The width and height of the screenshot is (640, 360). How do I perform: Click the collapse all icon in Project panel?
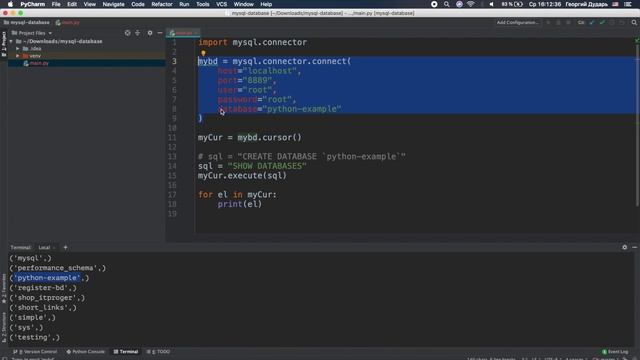click(138, 33)
